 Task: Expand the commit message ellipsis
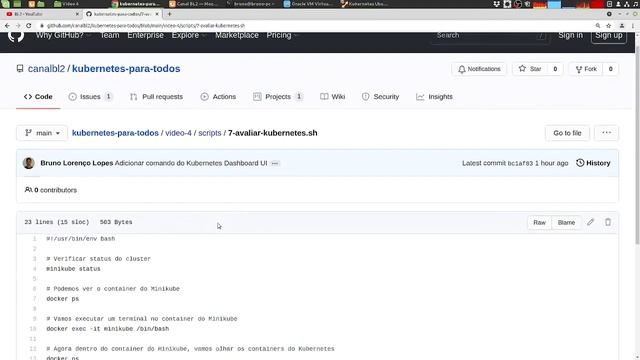pos(275,163)
